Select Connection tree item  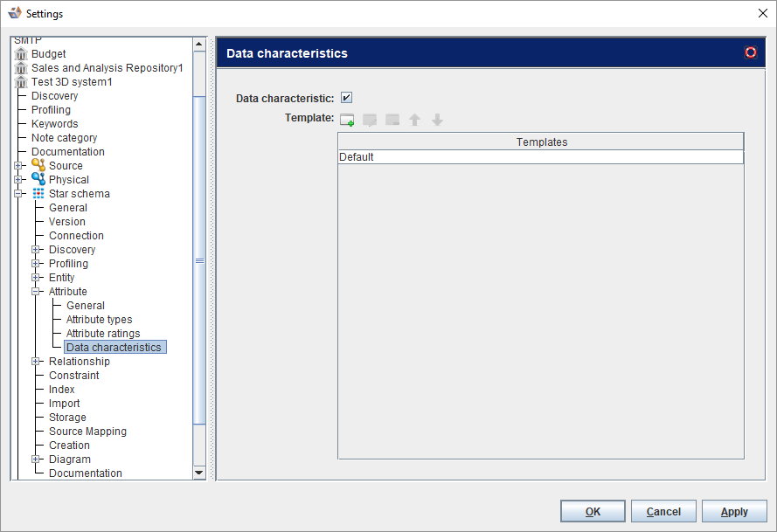click(76, 235)
